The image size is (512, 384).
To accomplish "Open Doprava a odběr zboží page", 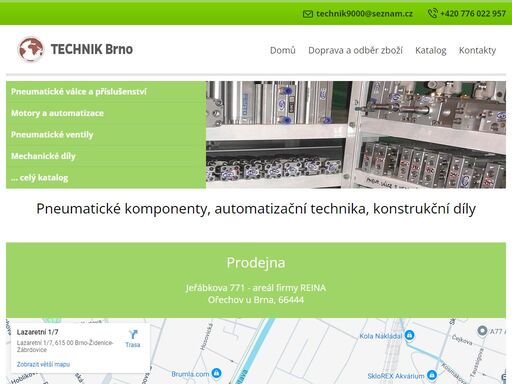I will click(355, 50).
